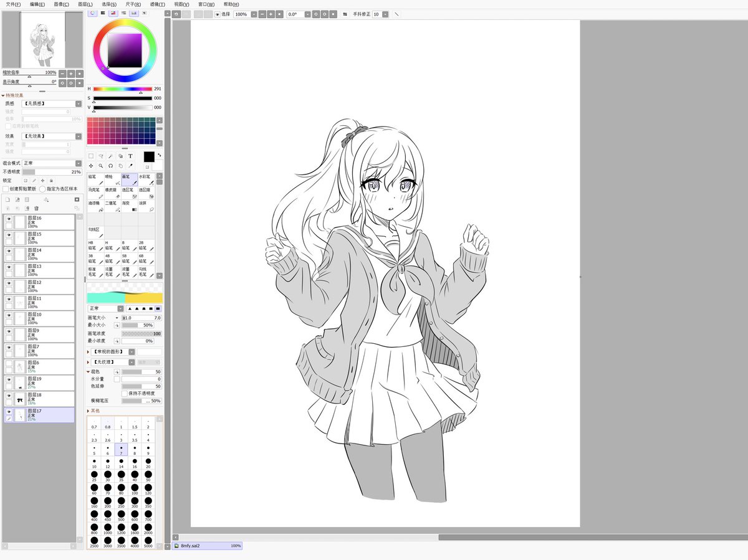748x560 pixels.
Task: Open the 滤镜(T) menu
Action: click(158, 4)
